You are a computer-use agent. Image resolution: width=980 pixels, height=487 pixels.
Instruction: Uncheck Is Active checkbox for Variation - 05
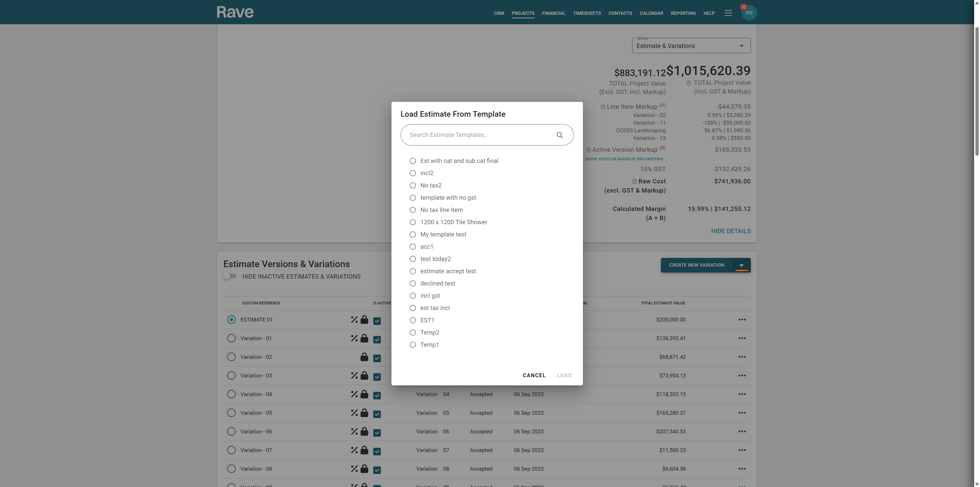[x=377, y=414]
